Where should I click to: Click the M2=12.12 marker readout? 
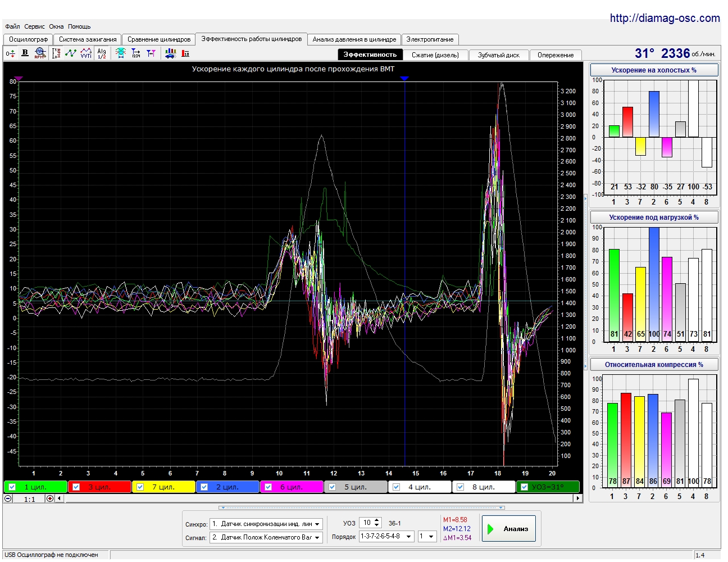pos(457,529)
